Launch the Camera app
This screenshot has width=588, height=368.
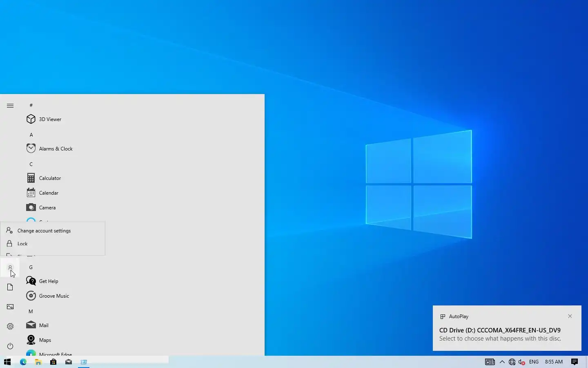[41, 207]
